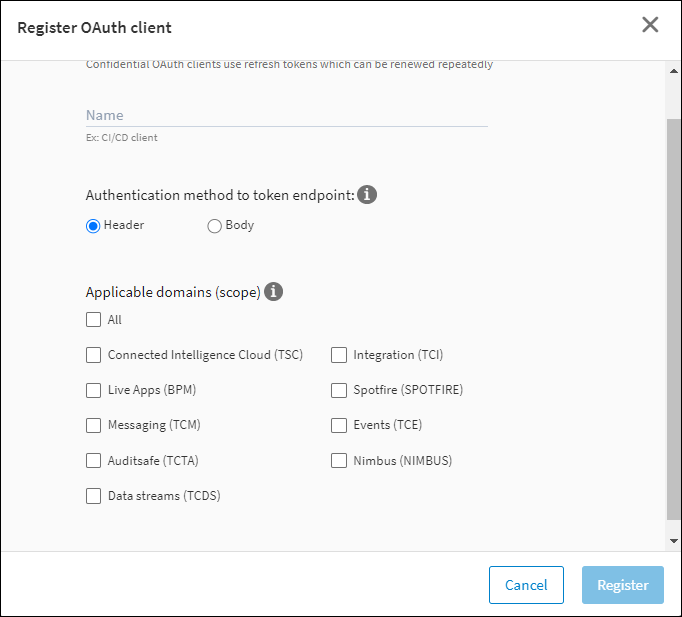Enable the Spotfire (SPOTFIRE) domain
682x617 pixels.
coord(339,390)
